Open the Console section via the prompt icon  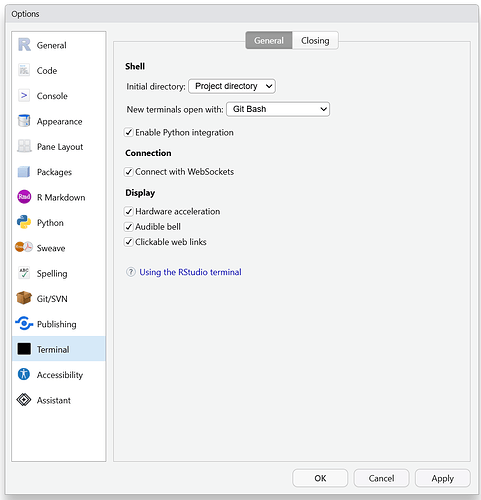pyautogui.click(x=24, y=96)
